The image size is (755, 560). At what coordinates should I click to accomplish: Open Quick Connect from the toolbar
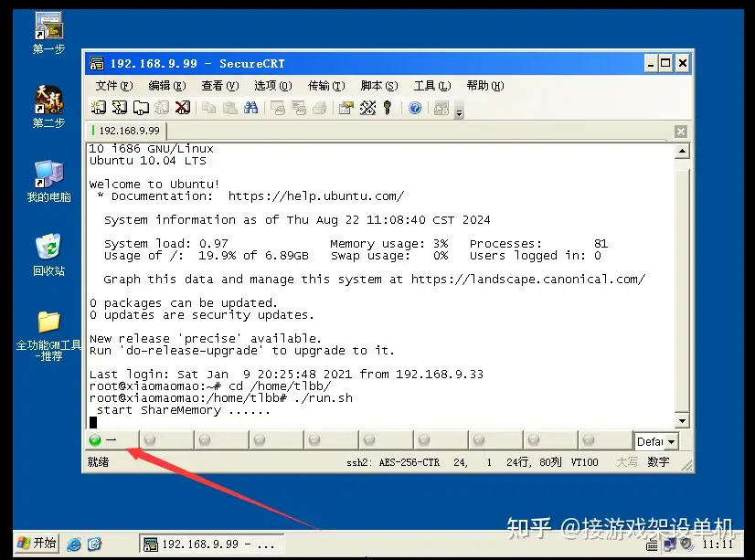click(x=120, y=107)
